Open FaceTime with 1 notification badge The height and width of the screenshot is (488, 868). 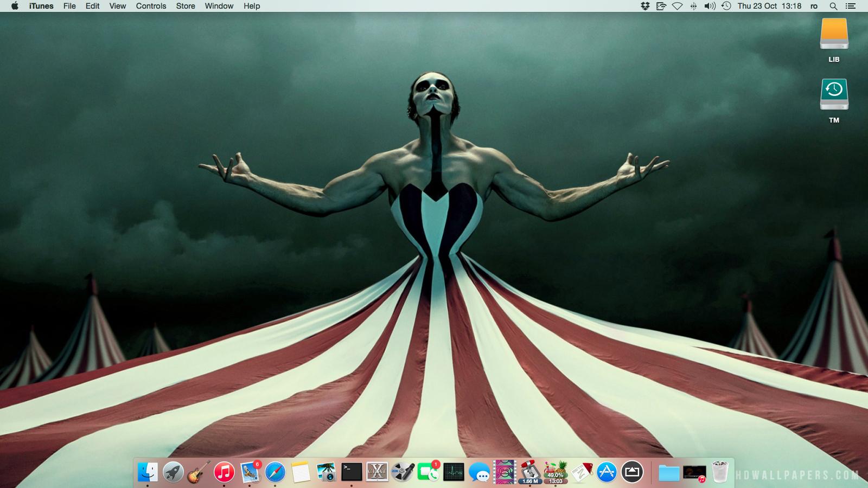tap(429, 472)
